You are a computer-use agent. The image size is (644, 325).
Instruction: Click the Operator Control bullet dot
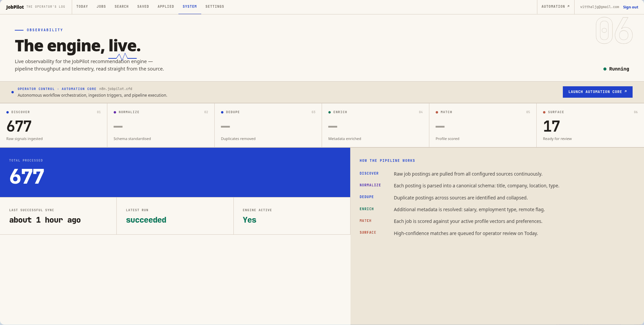(x=13, y=92)
